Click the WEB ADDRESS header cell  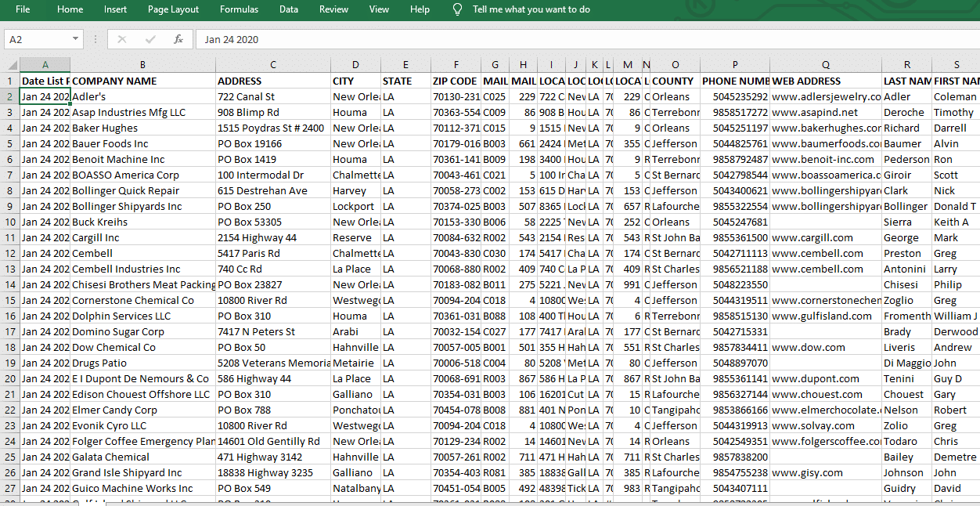(x=826, y=81)
